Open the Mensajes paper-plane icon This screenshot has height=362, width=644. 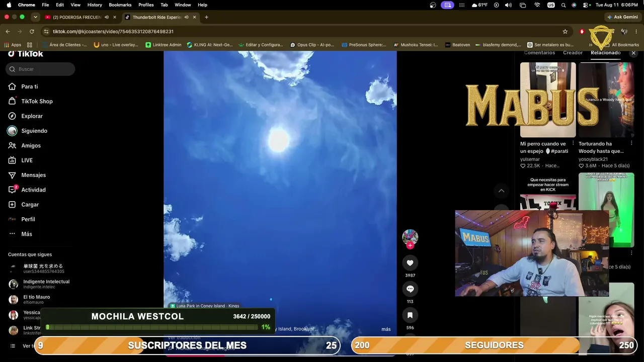point(12,175)
